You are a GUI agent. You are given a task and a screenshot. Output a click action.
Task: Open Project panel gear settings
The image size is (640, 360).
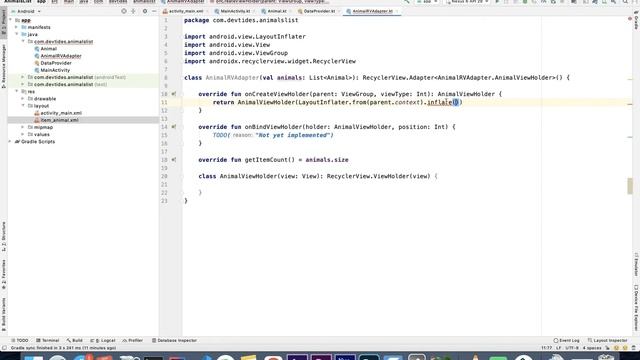pos(144,11)
